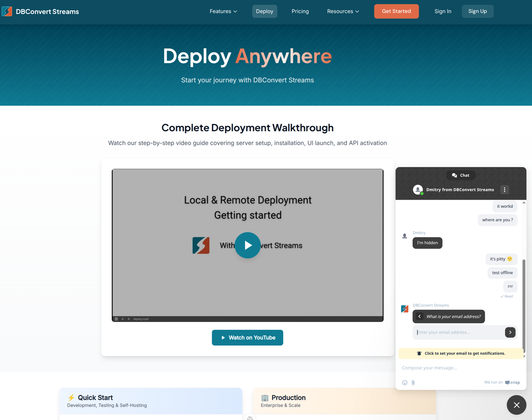Open chat conversation options with three dots
532x420 pixels.
(505, 190)
